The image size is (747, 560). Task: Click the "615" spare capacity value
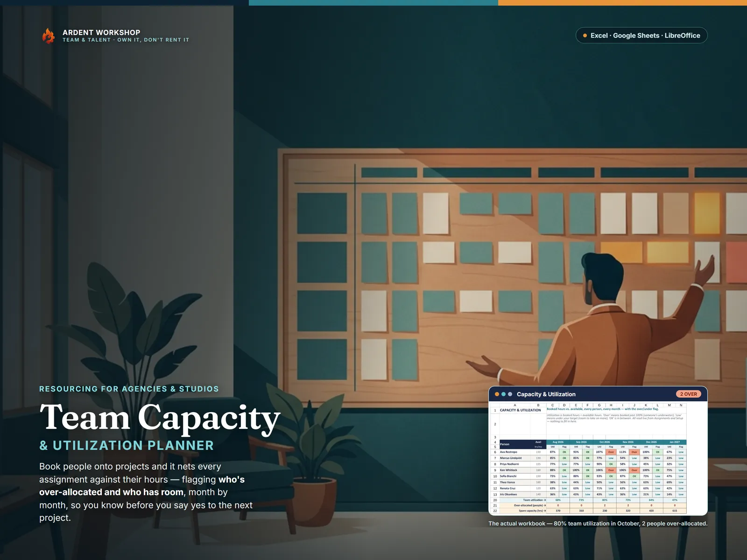[x=675, y=511]
